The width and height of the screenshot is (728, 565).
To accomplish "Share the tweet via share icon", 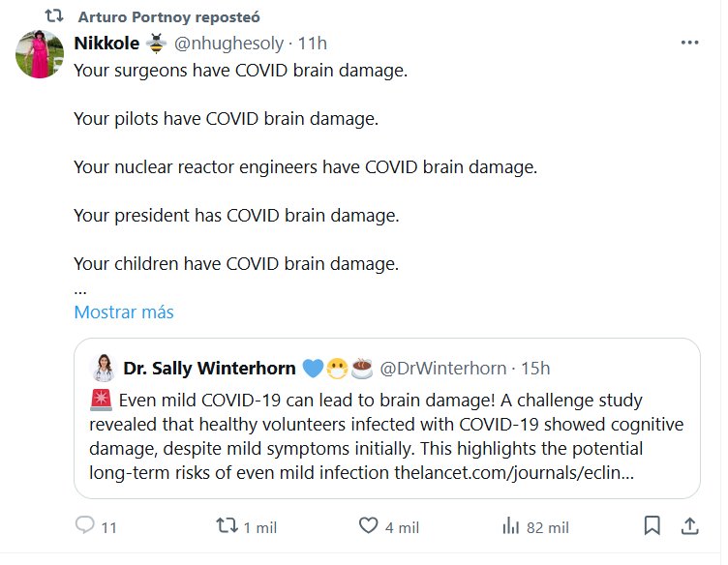I will pyautogui.click(x=690, y=526).
